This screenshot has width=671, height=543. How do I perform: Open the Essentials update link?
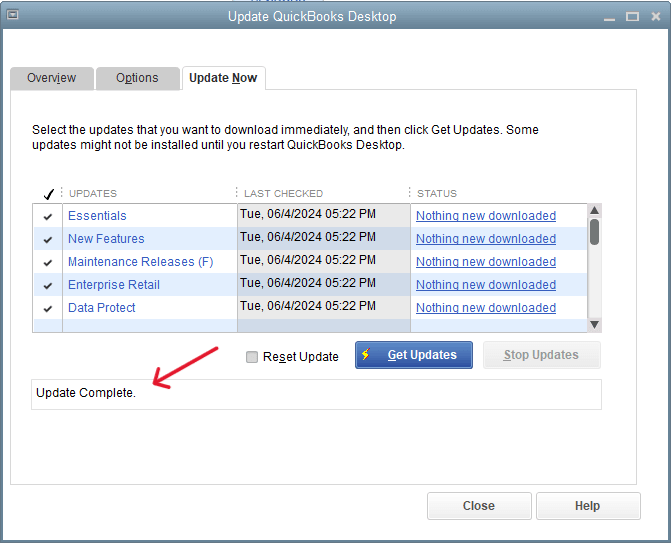tap(97, 216)
